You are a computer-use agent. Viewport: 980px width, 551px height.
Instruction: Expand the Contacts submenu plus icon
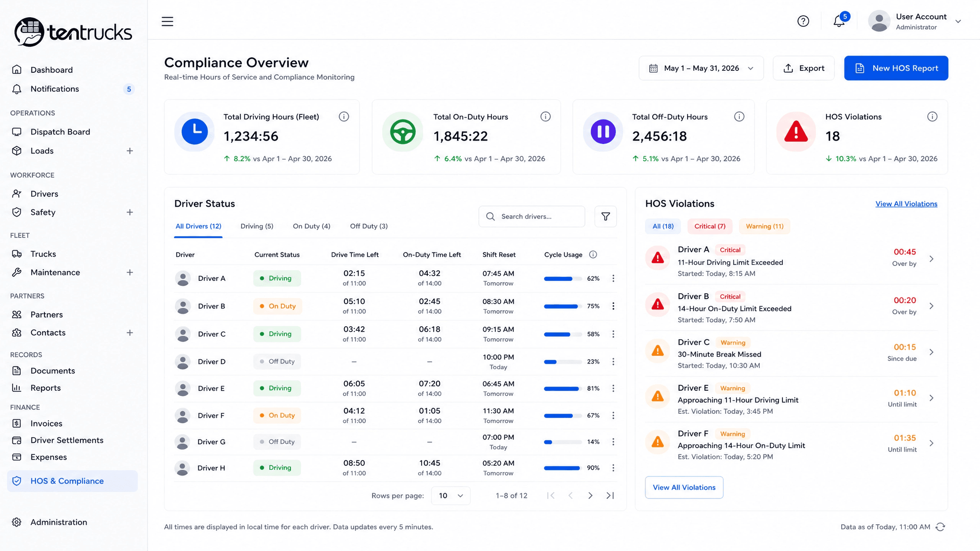pos(130,333)
